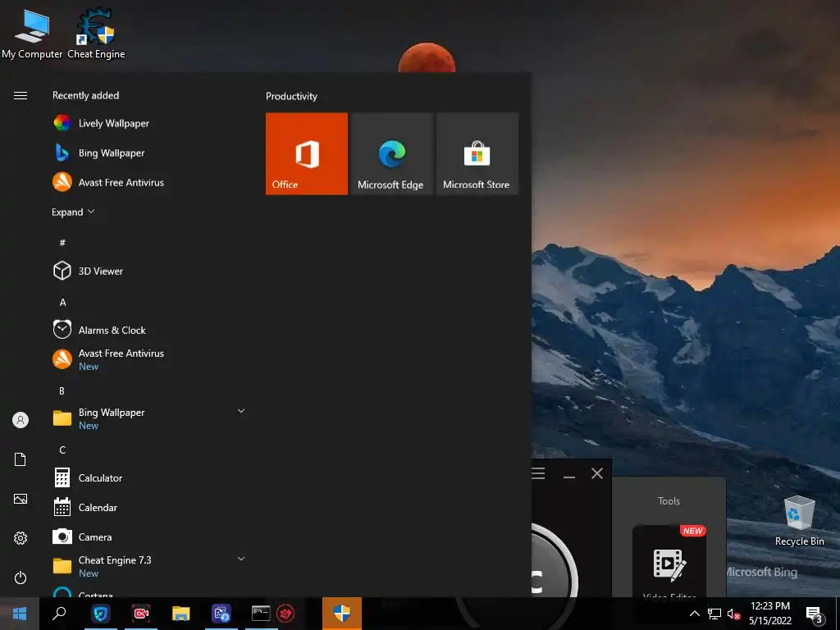Open the highlighted shield taskbar app
This screenshot has width=840, height=630.
point(342,614)
